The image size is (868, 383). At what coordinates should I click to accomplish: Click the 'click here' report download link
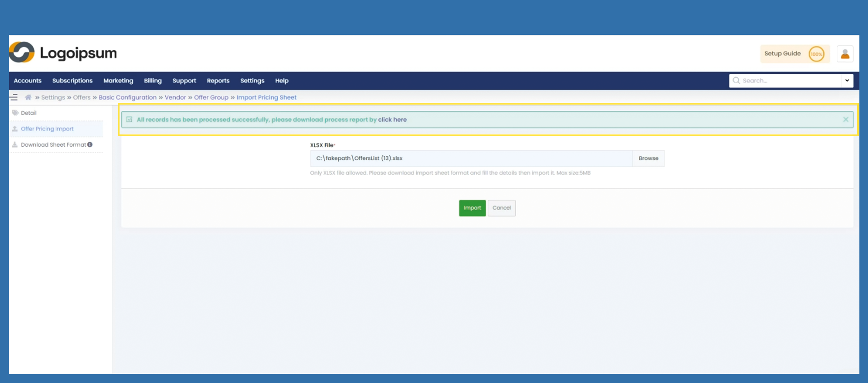point(392,120)
